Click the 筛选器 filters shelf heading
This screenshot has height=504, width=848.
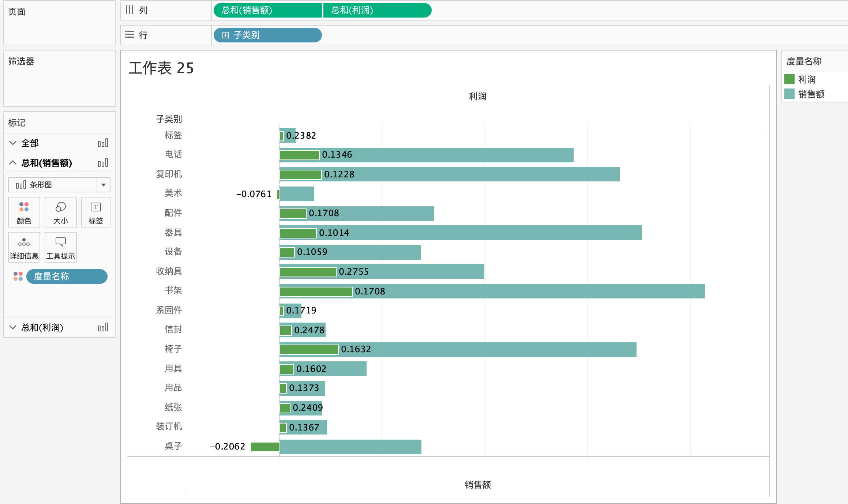21,61
